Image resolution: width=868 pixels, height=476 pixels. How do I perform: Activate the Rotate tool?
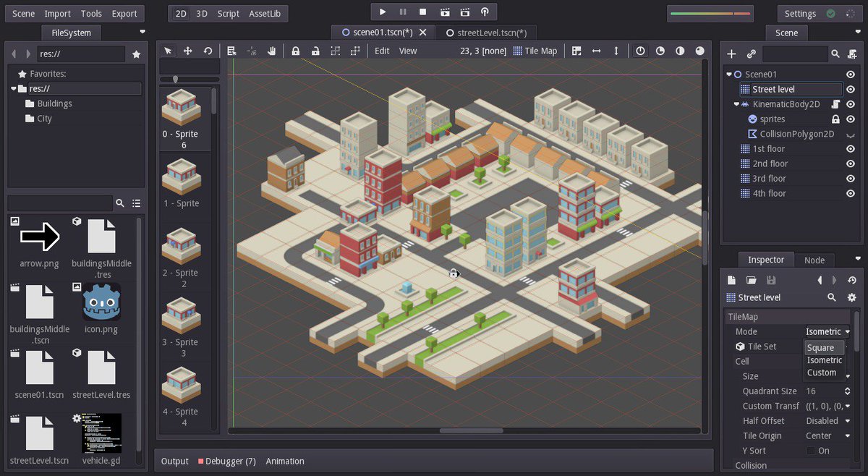209,51
